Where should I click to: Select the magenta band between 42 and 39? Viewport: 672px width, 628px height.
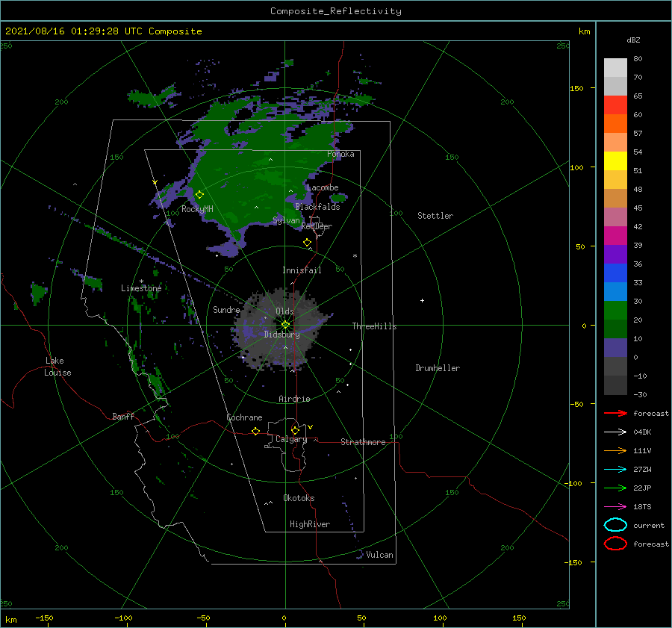point(615,236)
